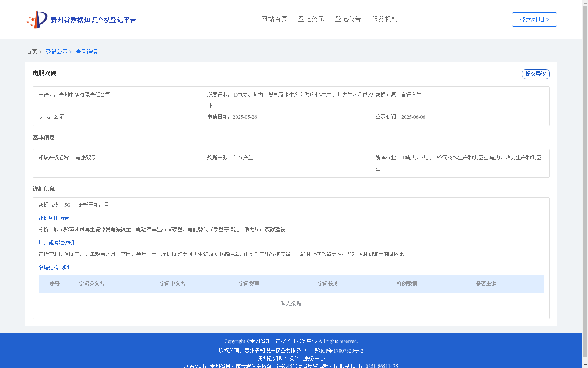The image size is (588, 368).
Task: Click the 是否主键 column header
Action: [x=486, y=284]
